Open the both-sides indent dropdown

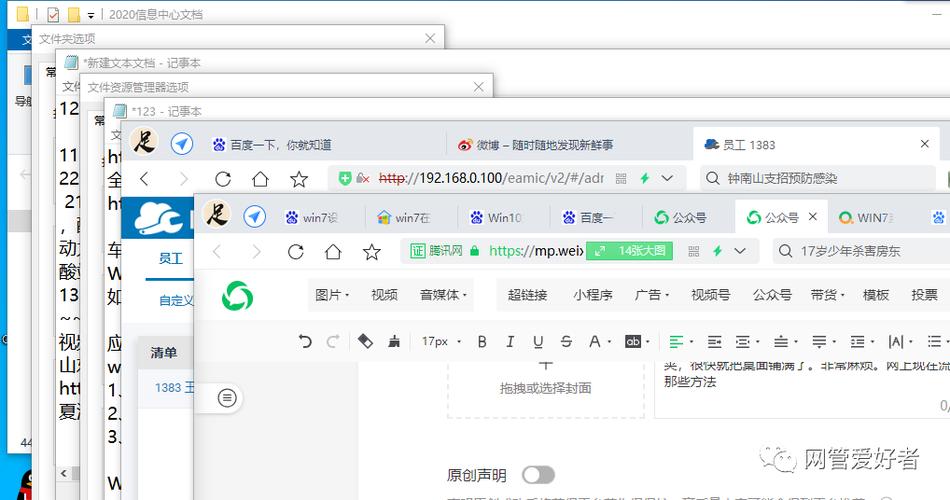click(748, 342)
